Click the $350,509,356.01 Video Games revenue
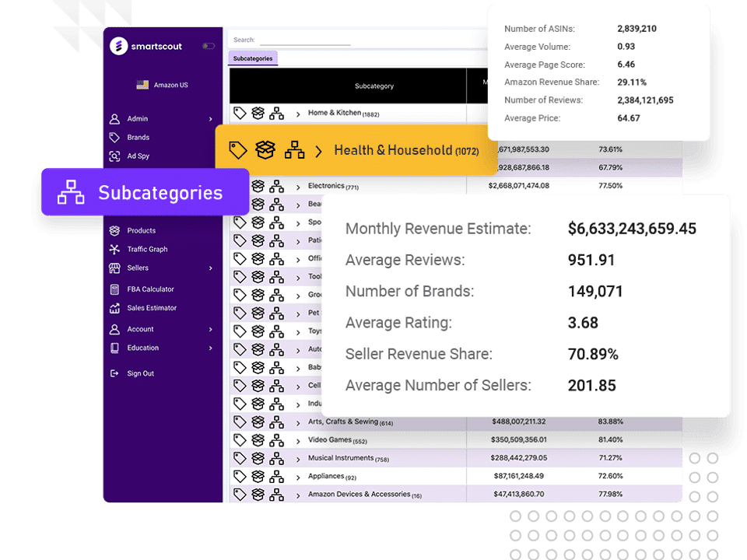This screenshot has height=560, width=747. point(519,439)
